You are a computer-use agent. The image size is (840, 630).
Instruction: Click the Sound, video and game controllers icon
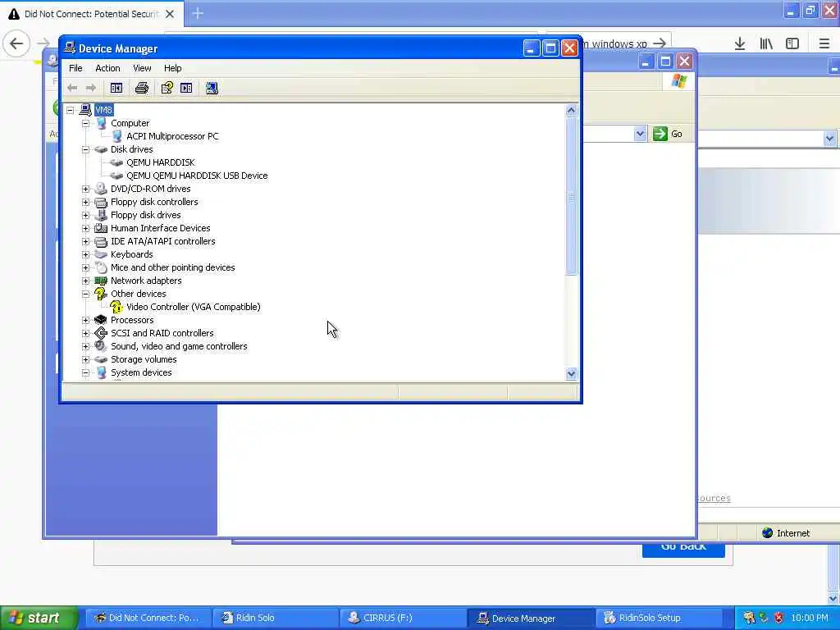100,346
